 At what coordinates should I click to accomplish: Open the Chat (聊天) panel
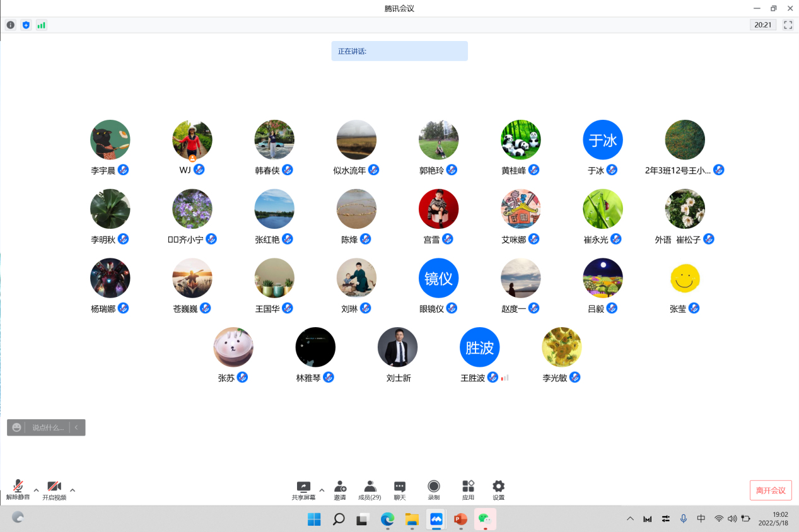[400, 490]
